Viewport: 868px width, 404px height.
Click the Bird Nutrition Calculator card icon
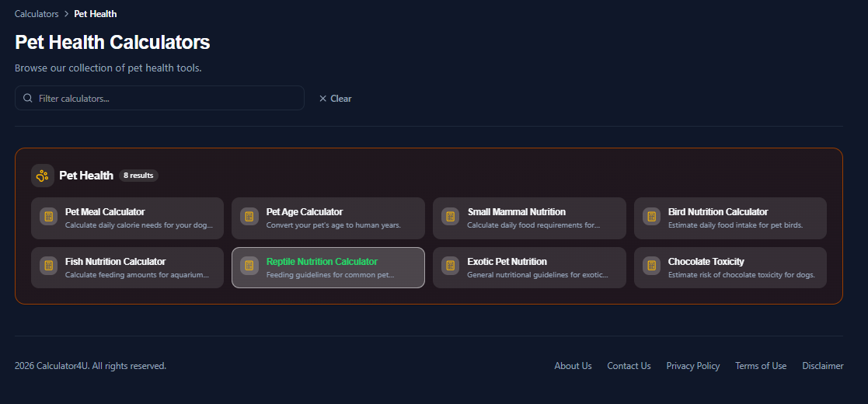[x=651, y=217]
